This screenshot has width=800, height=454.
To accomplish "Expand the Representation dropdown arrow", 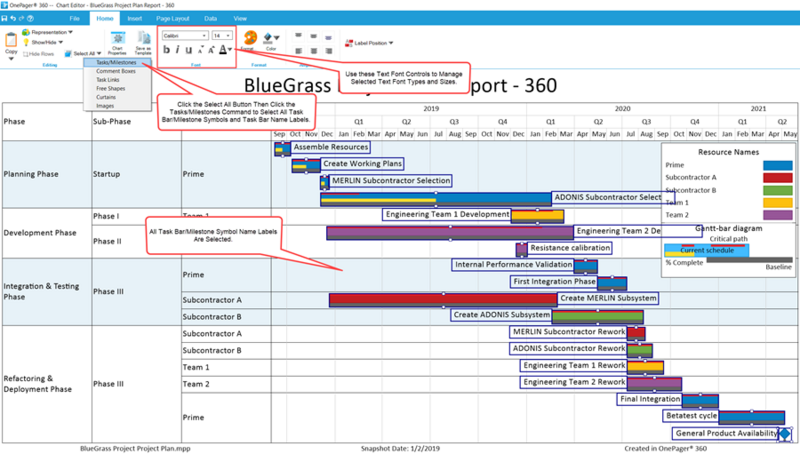I will 70,32.
